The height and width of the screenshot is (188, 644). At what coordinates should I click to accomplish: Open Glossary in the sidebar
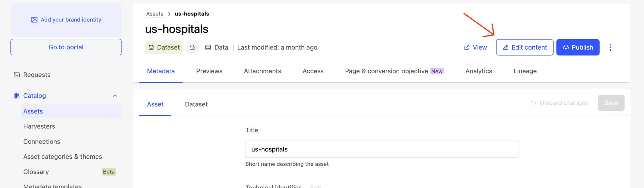coord(36,172)
